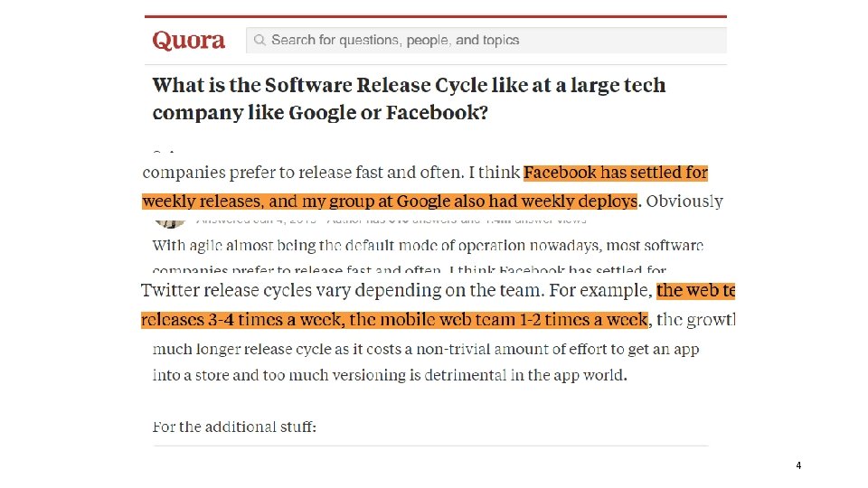868x488 pixels.
Task: Click the large "companies prefer to release" text
Action: tap(331, 173)
